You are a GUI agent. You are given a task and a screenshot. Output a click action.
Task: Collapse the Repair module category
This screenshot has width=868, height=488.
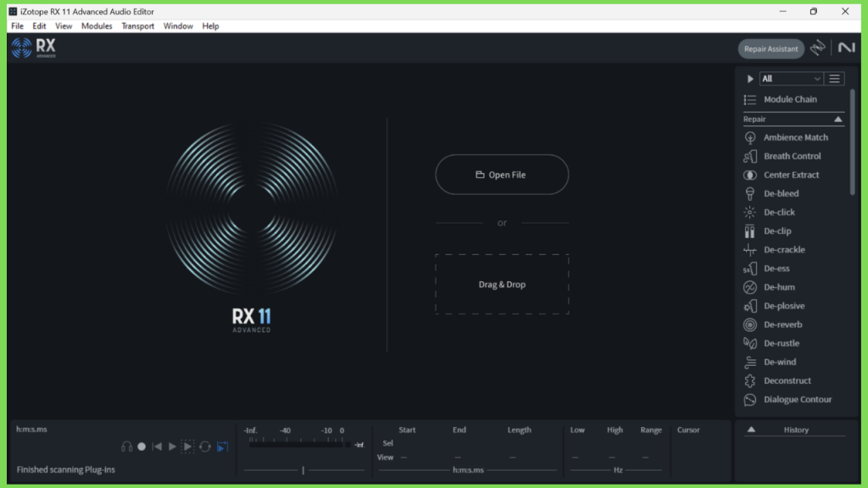pyautogui.click(x=838, y=119)
